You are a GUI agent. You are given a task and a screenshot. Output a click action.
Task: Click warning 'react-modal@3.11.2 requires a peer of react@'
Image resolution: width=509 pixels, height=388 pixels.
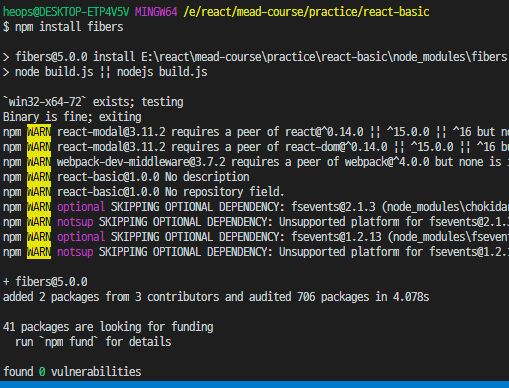click(x=283, y=132)
